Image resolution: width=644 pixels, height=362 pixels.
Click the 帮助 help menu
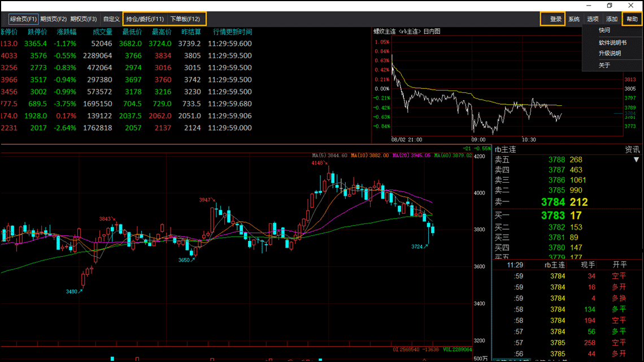click(x=632, y=19)
